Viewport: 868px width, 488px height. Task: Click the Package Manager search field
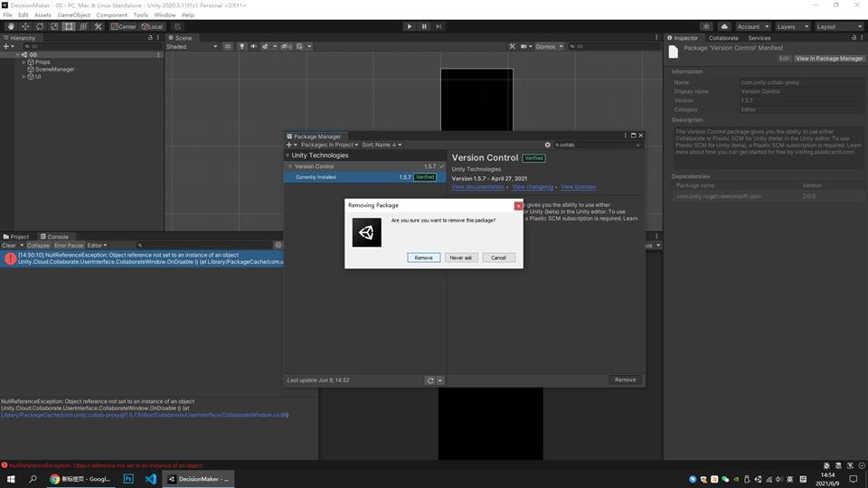(x=597, y=145)
